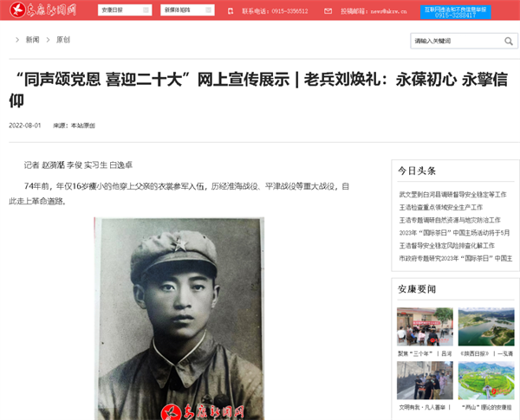The width and height of the screenshot is (520, 420).
Task: Click the first breadcrumb chevron before 新闻
Action: tap(17, 40)
